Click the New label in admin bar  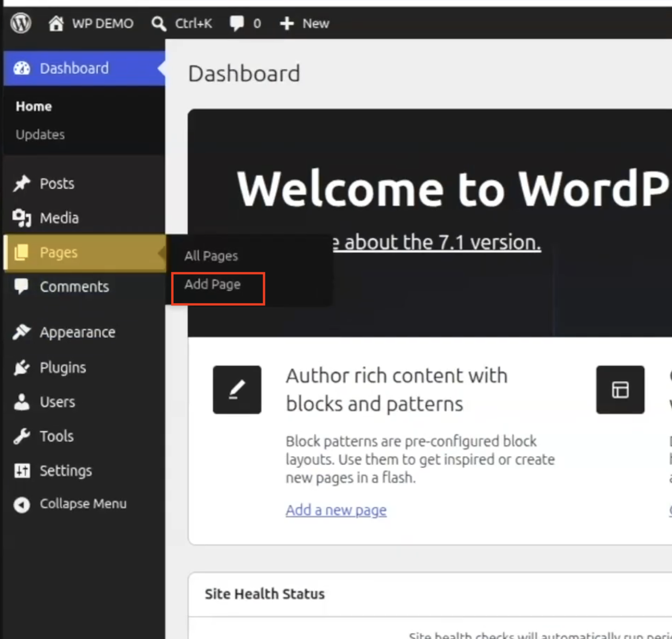click(x=316, y=23)
